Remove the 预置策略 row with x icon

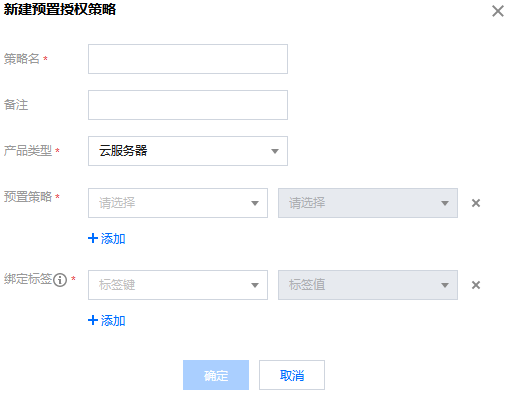476,203
